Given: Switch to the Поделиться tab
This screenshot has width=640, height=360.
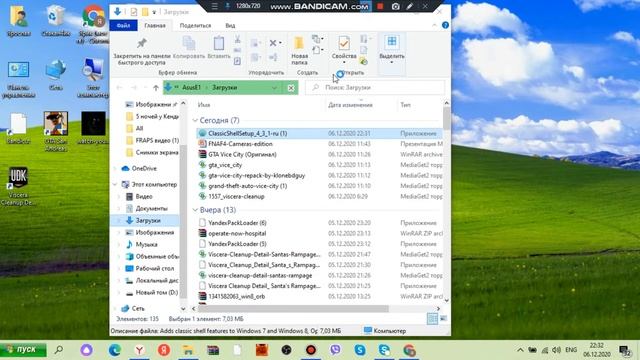Looking at the screenshot, I should [196, 25].
